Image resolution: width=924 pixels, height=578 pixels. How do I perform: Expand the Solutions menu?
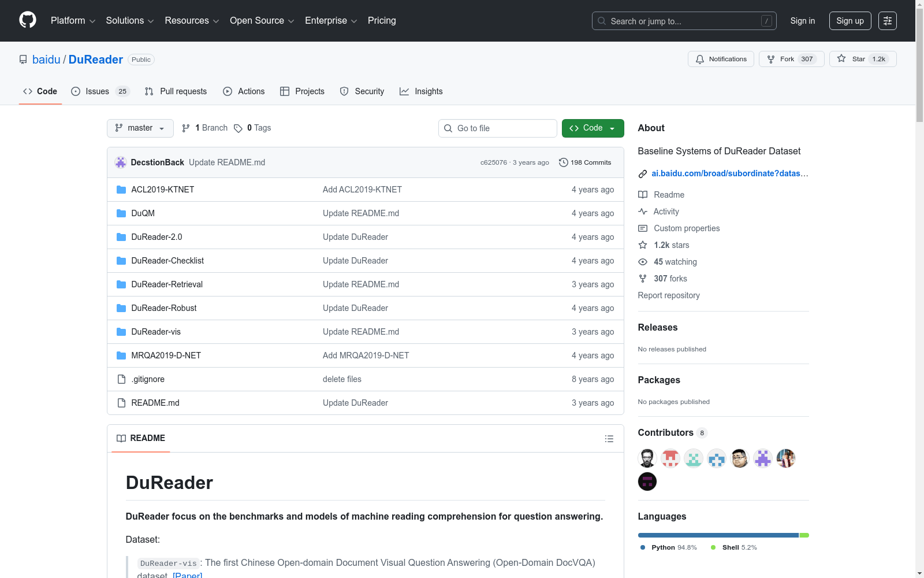pos(130,21)
